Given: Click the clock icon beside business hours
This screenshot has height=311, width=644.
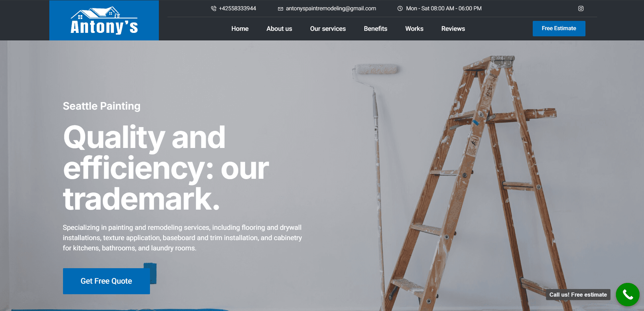Looking at the screenshot, I should 400,9.
